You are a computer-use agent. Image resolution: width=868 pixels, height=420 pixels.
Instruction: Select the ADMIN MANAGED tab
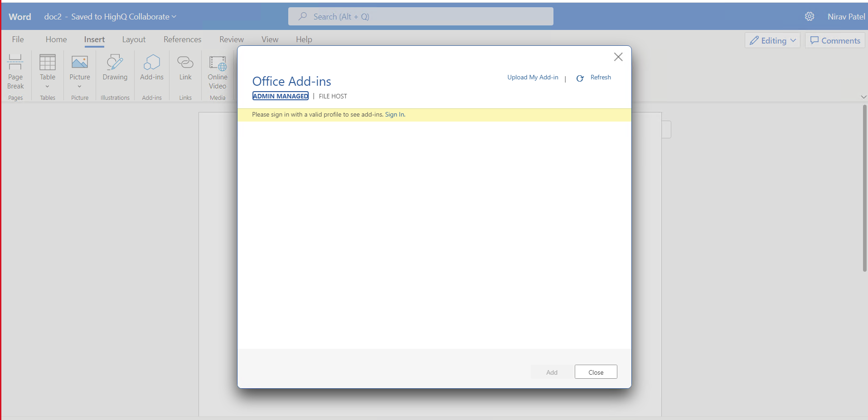[x=280, y=96]
